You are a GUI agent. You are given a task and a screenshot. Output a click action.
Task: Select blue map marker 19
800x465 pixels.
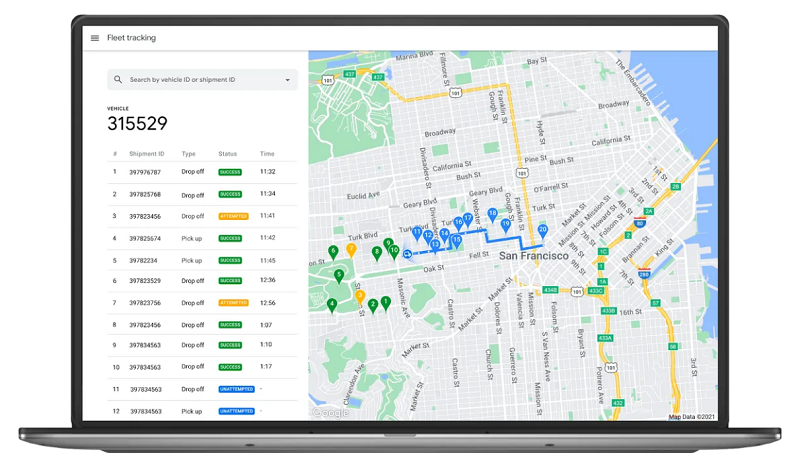[x=506, y=226]
